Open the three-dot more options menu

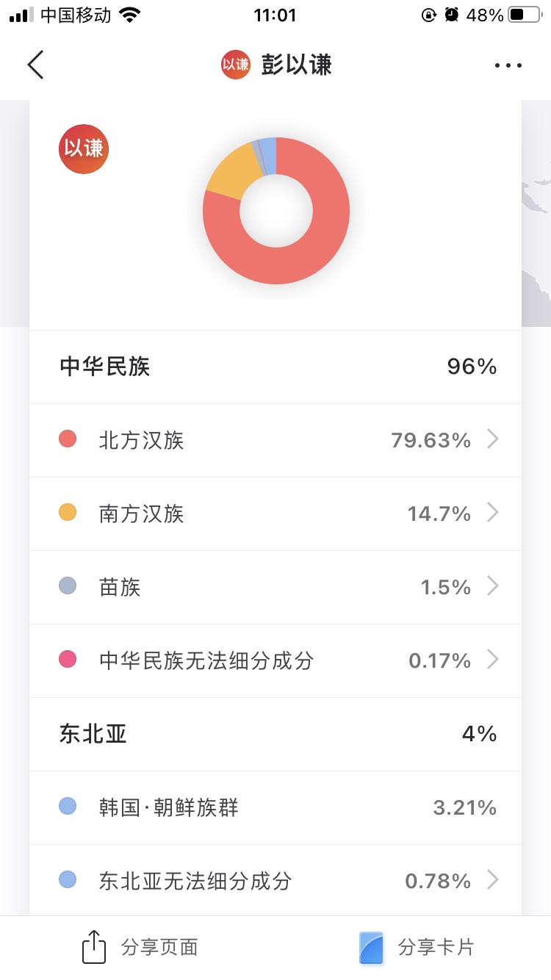click(508, 65)
